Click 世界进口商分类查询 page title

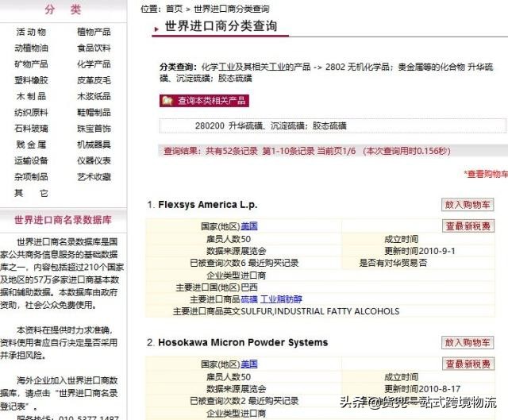click(x=221, y=26)
